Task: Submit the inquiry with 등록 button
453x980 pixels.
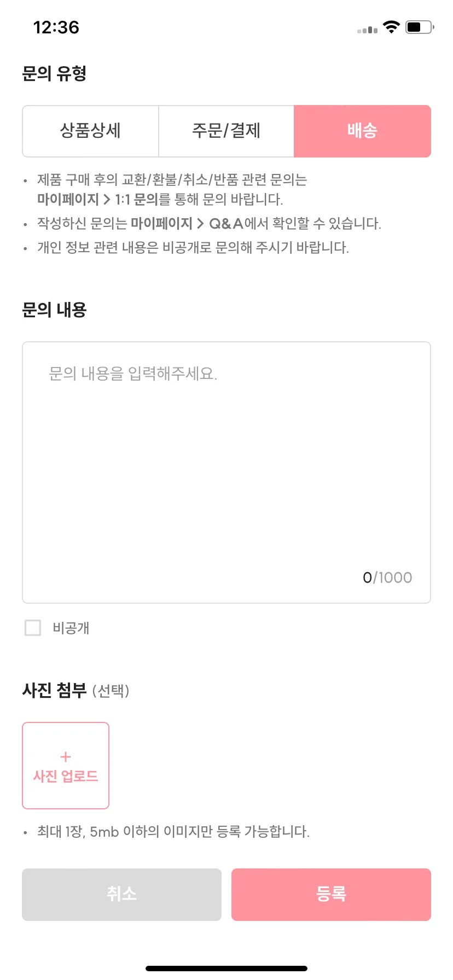Action: [x=331, y=894]
